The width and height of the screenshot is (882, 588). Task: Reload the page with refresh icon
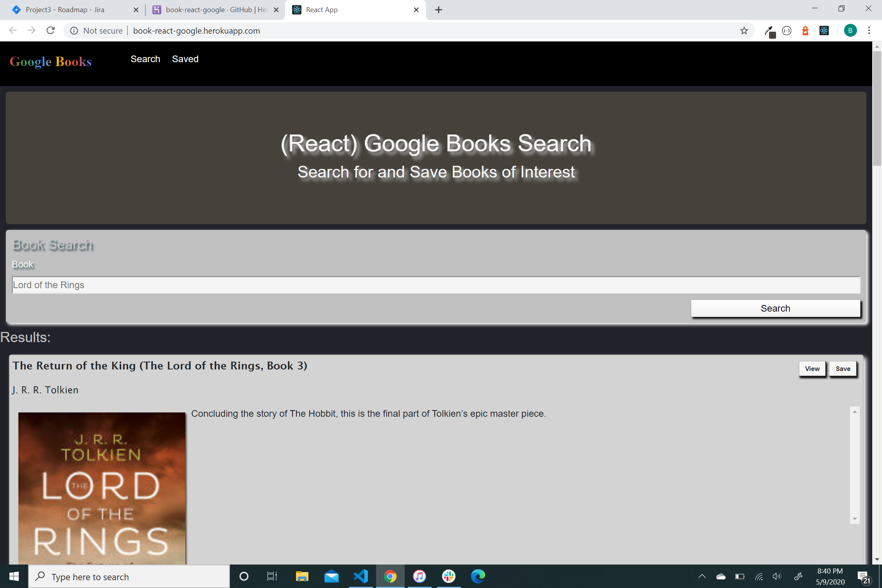pyautogui.click(x=50, y=30)
